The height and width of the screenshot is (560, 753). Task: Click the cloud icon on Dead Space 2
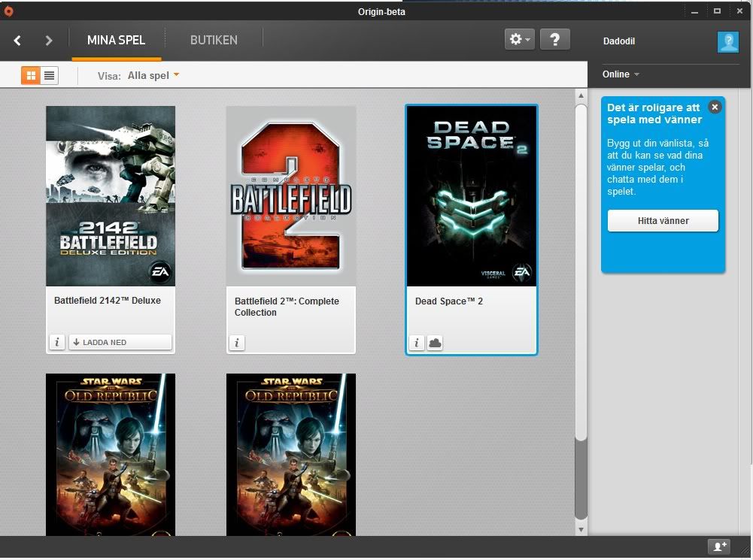[435, 343]
